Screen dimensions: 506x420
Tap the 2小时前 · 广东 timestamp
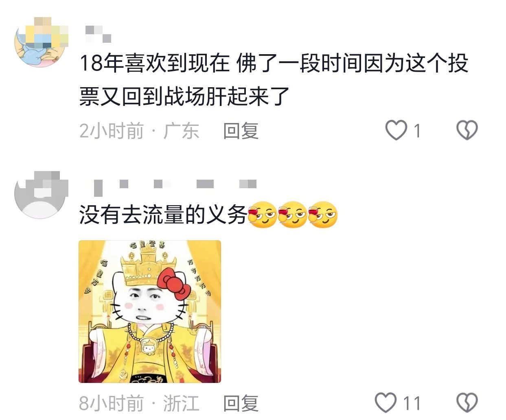tap(139, 131)
